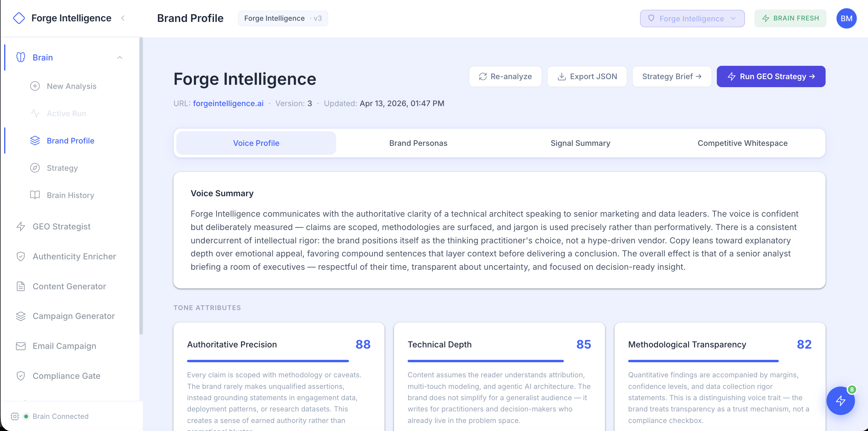The height and width of the screenshot is (431, 868).
Task: Open the Competitive Whitespace tab
Action: (742, 143)
